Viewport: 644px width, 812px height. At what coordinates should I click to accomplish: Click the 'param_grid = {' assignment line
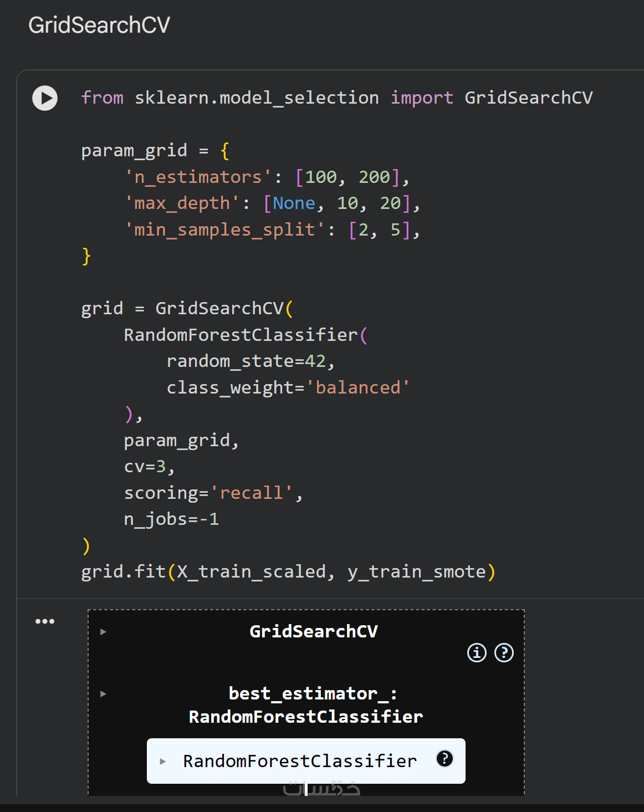tap(156, 151)
